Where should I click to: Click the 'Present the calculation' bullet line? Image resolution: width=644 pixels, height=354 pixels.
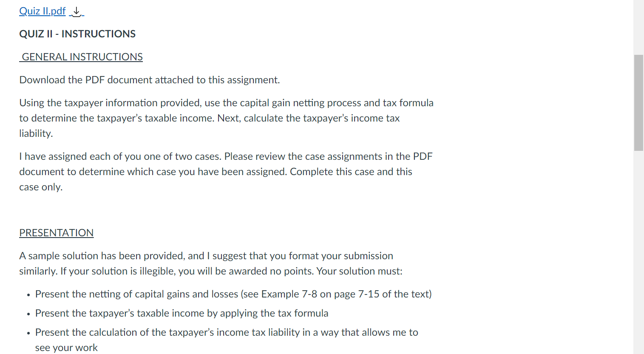(226, 332)
